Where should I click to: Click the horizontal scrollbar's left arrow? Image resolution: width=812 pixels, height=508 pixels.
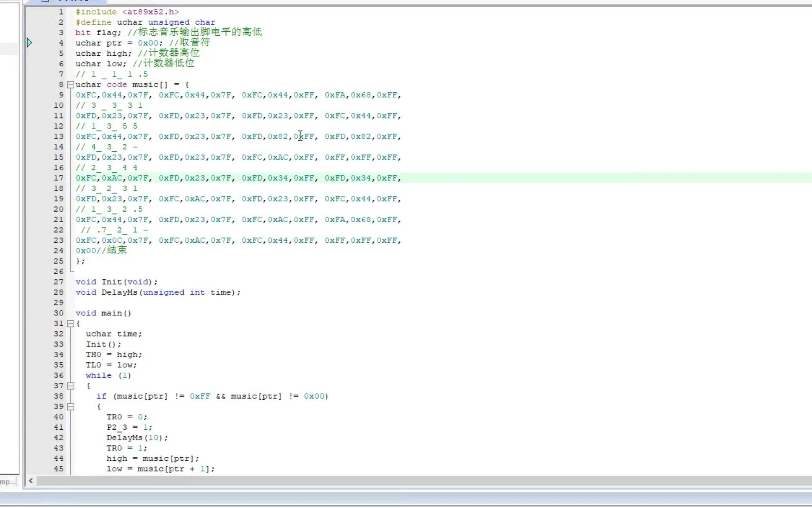pyautogui.click(x=31, y=481)
